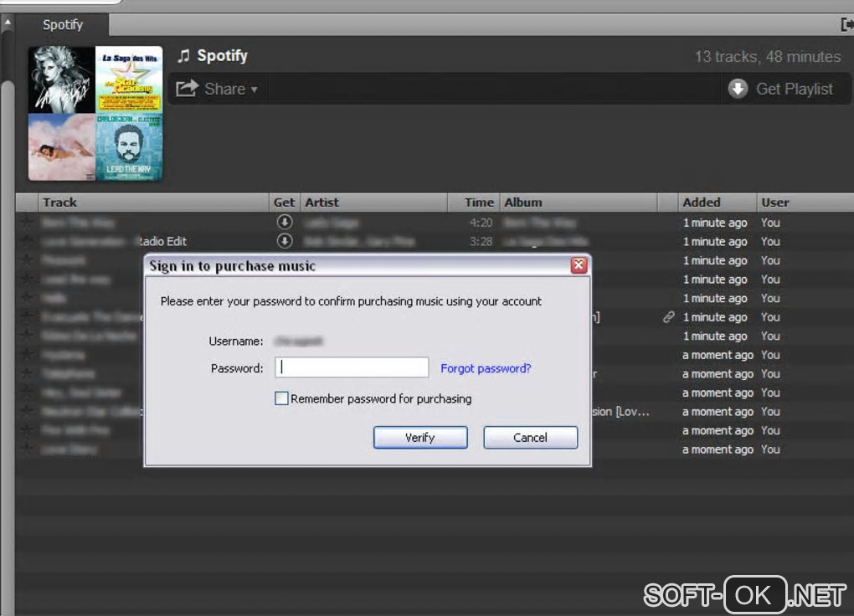Open the Forgot password? link
Viewport: 854px width, 616px height.
(x=486, y=368)
